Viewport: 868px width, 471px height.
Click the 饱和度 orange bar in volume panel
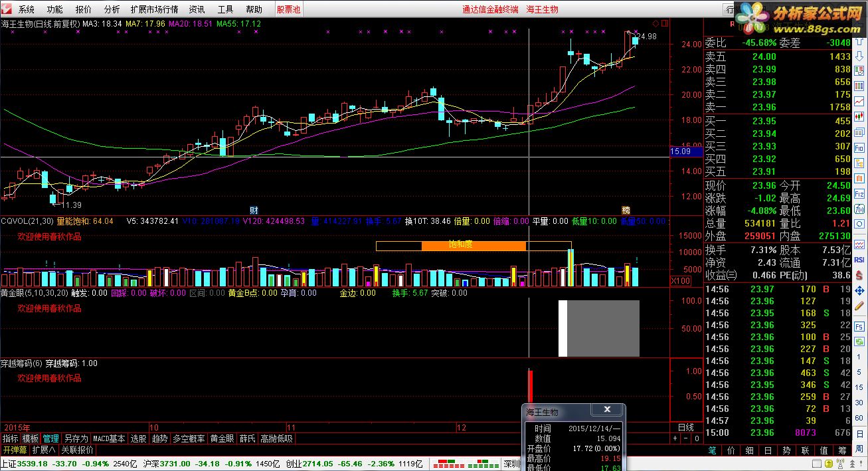click(x=474, y=245)
